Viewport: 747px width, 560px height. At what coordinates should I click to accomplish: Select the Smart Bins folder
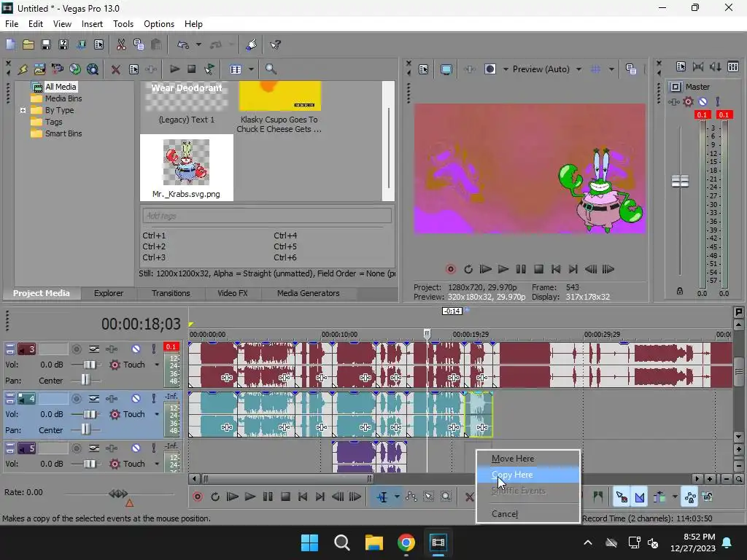(63, 134)
